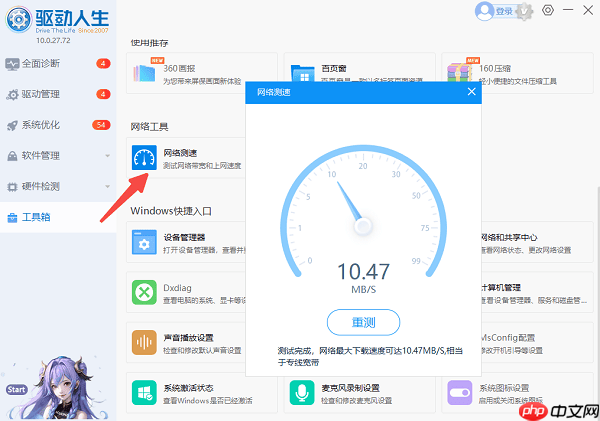Viewport: 600px width, 421px height.
Task: Click the 系统激活状态 label
Action: (x=188, y=388)
